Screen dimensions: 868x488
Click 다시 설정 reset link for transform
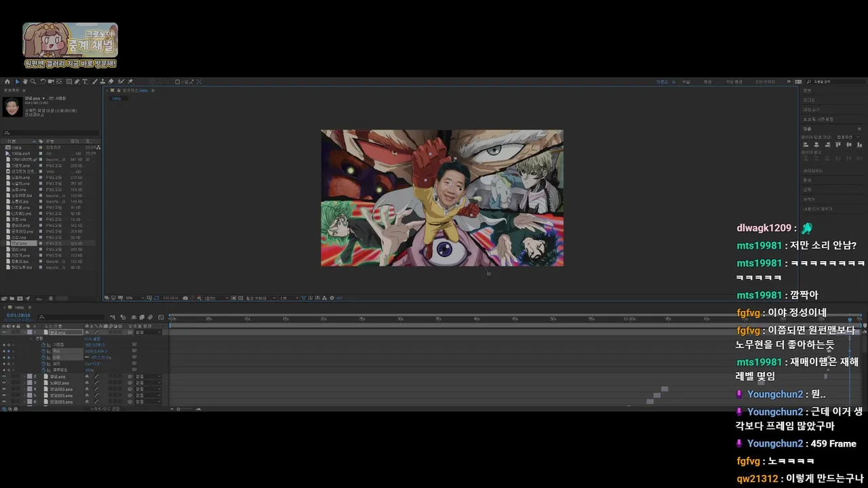pyautogui.click(x=92, y=339)
